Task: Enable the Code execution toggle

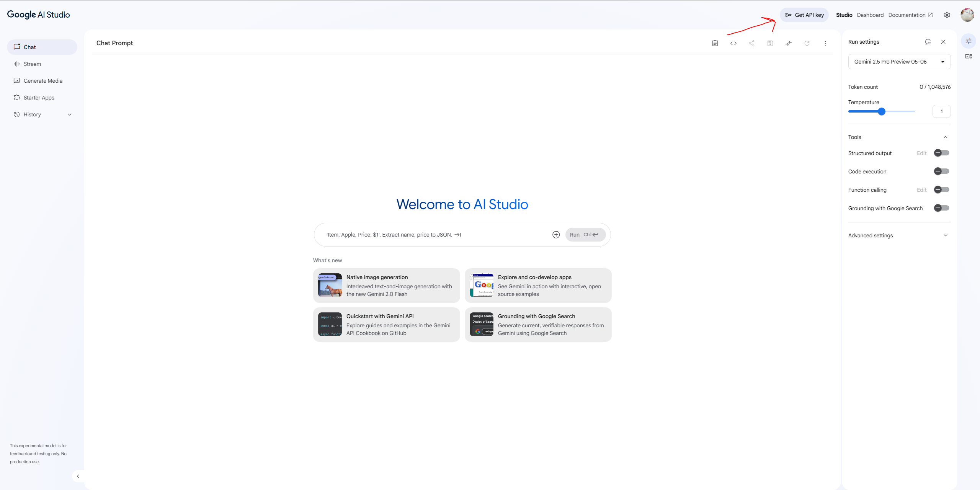Action: pos(941,171)
